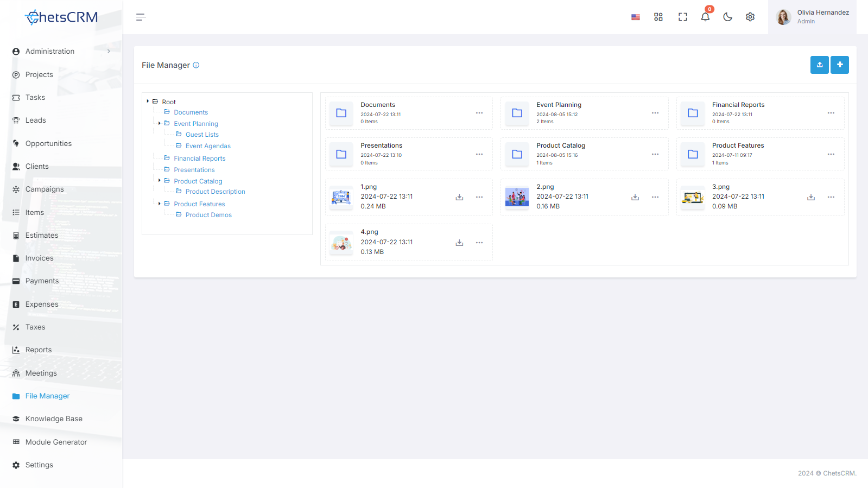Screen dimensions: 868x488
Task: Open the quick apps grid icon
Action: coord(658,17)
